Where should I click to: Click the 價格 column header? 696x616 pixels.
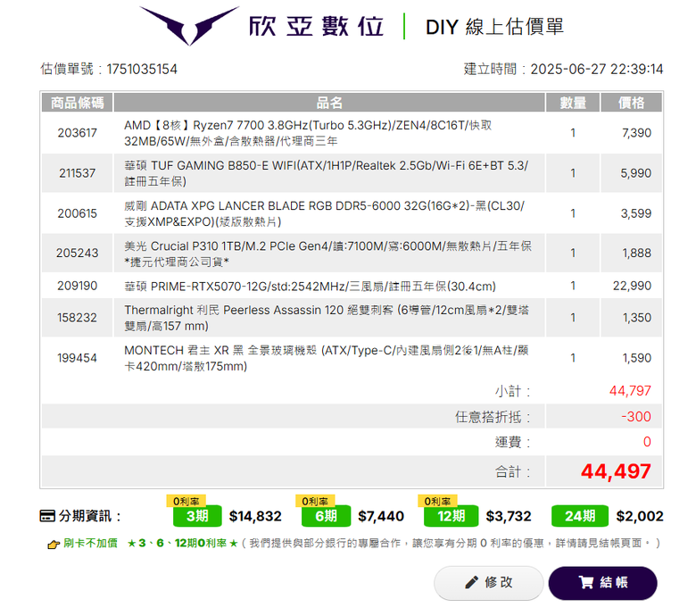point(631,103)
